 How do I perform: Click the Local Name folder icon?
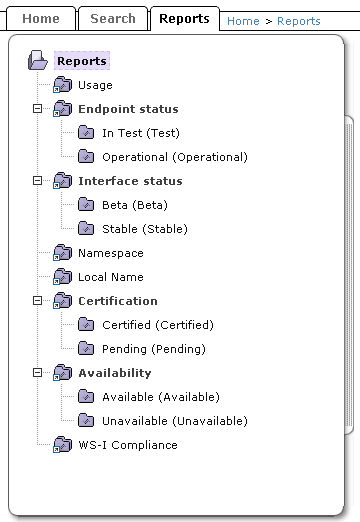[x=63, y=277]
